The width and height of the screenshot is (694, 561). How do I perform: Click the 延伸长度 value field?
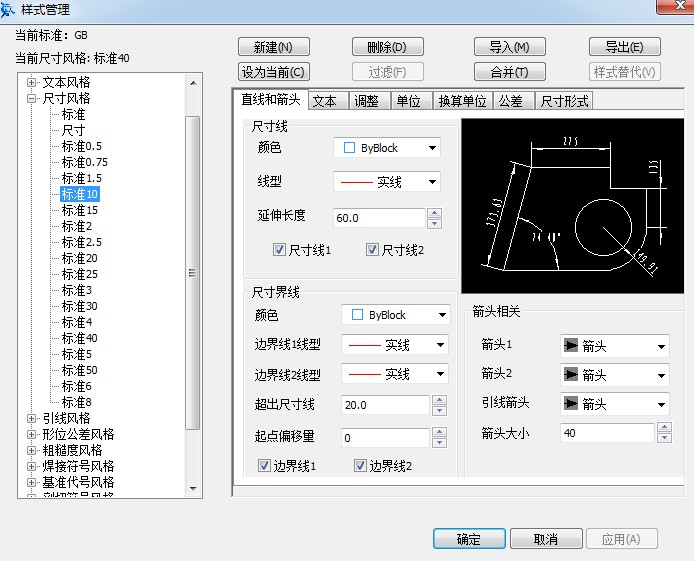click(x=378, y=217)
